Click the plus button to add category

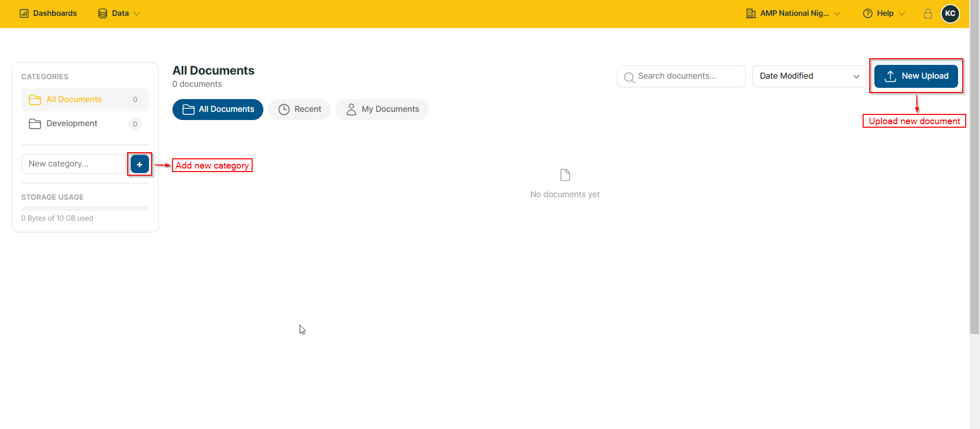(140, 164)
